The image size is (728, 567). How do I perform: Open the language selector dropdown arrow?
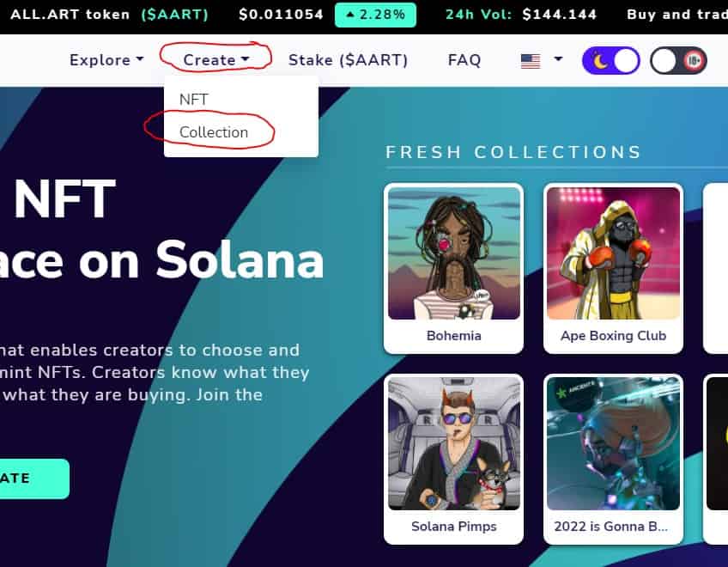pyautogui.click(x=559, y=59)
